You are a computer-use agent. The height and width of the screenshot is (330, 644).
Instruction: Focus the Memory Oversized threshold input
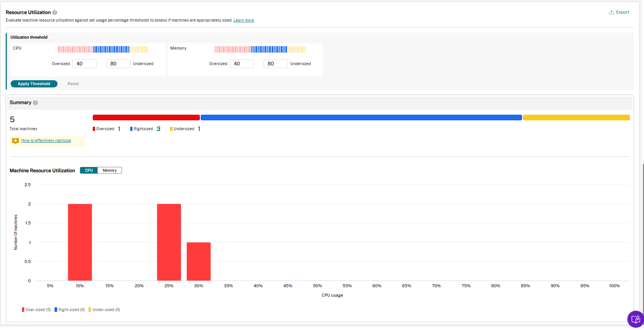(242, 64)
